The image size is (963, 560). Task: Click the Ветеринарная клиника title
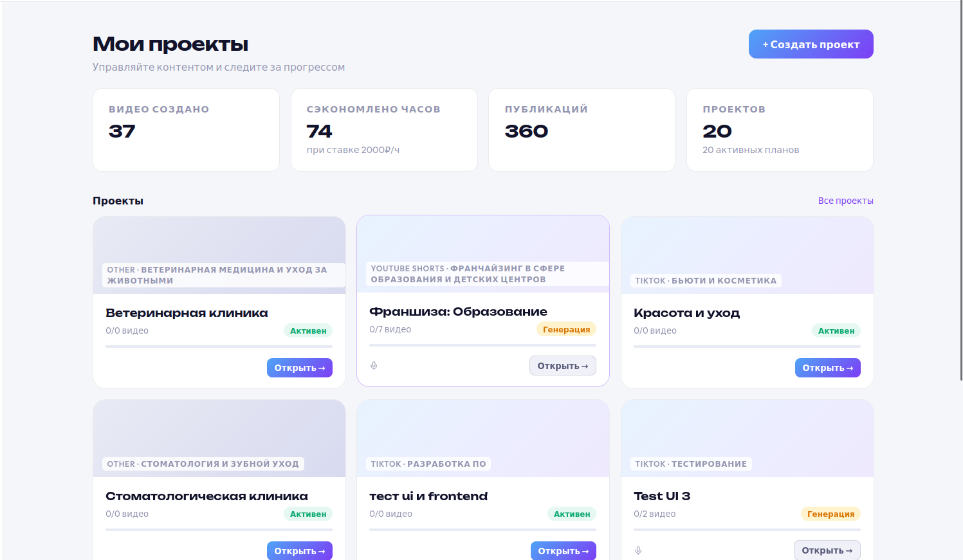pyautogui.click(x=187, y=313)
